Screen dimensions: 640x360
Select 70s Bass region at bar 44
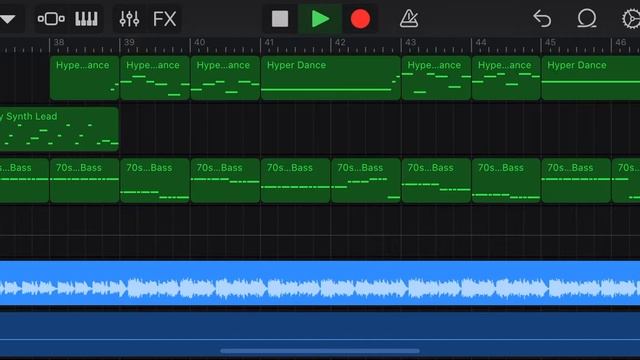[506, 181]
